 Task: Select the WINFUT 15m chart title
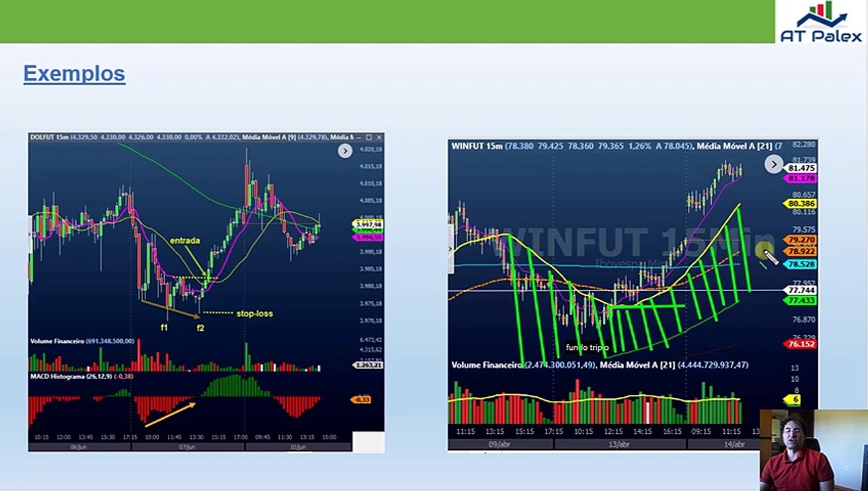[x=476, y=146]
